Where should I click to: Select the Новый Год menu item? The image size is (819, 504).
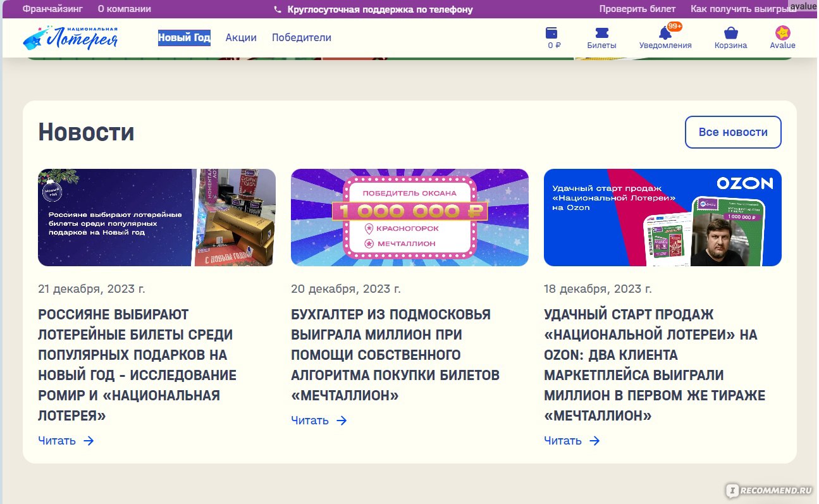click(184, 37)
